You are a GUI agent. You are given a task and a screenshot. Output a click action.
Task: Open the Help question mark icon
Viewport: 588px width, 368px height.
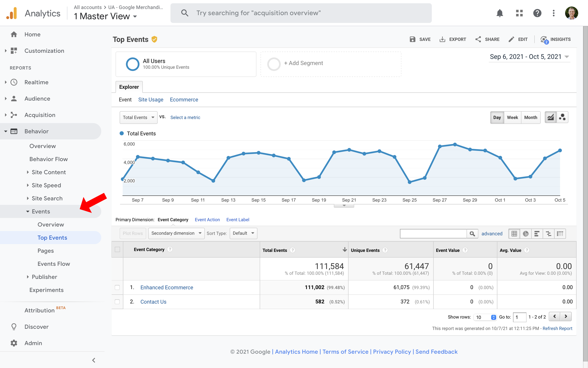537,13
